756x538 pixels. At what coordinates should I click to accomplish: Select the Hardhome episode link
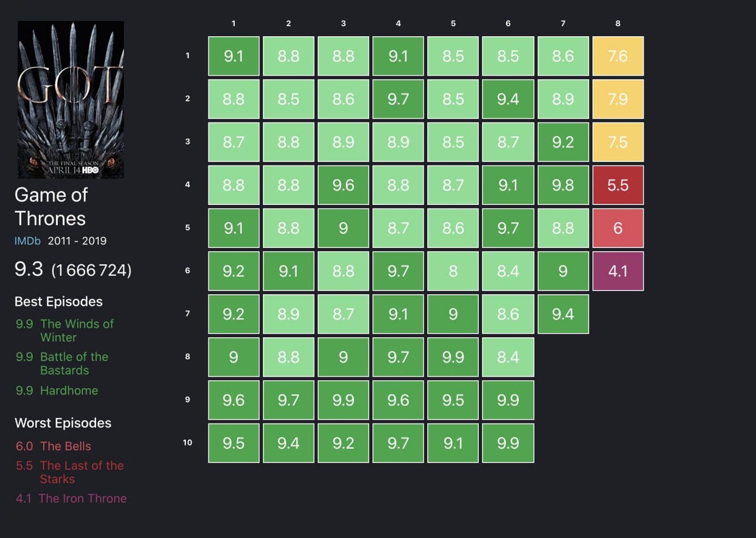[x=69, y=390]
